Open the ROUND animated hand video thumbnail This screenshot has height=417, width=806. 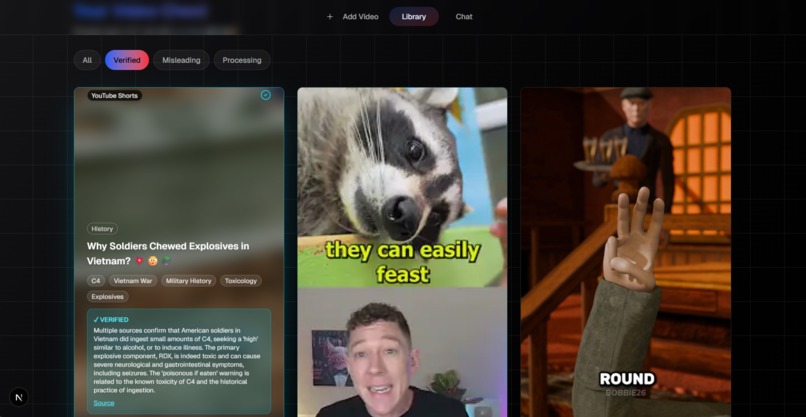point(626,252)
